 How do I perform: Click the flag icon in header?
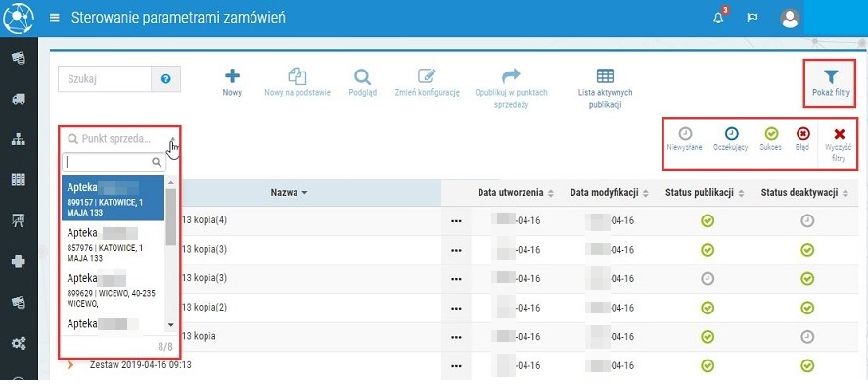click(x=752, y=18)
